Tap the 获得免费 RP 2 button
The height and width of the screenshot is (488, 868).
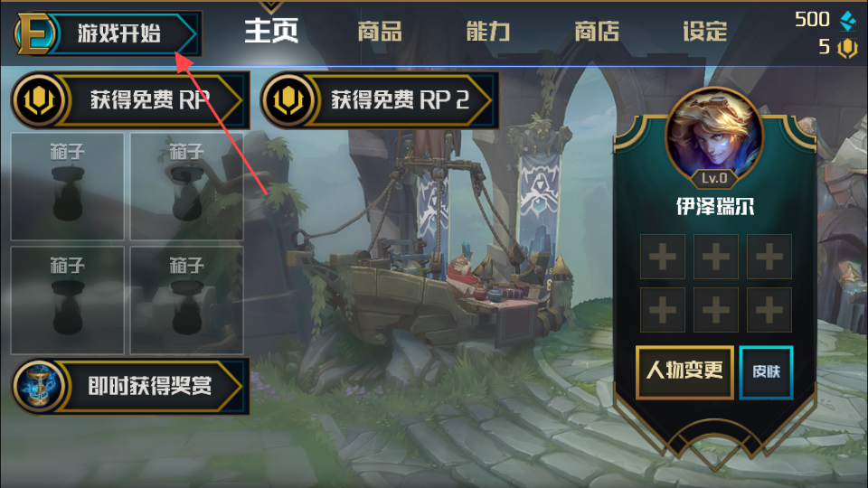[x=379, y=100]
